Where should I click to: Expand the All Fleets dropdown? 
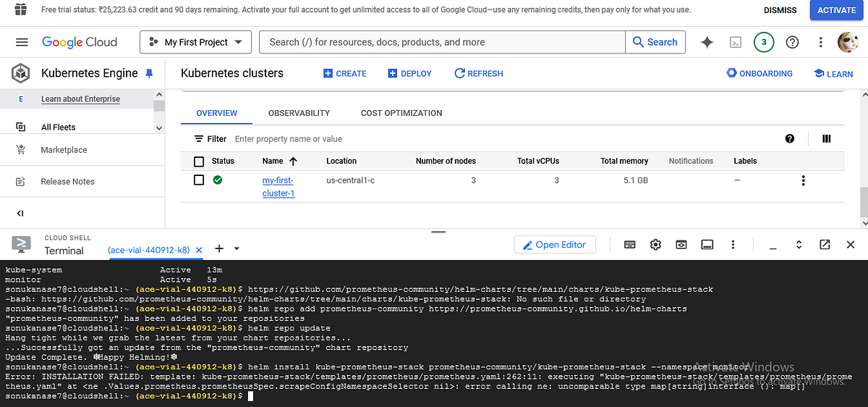pos(159,127)
